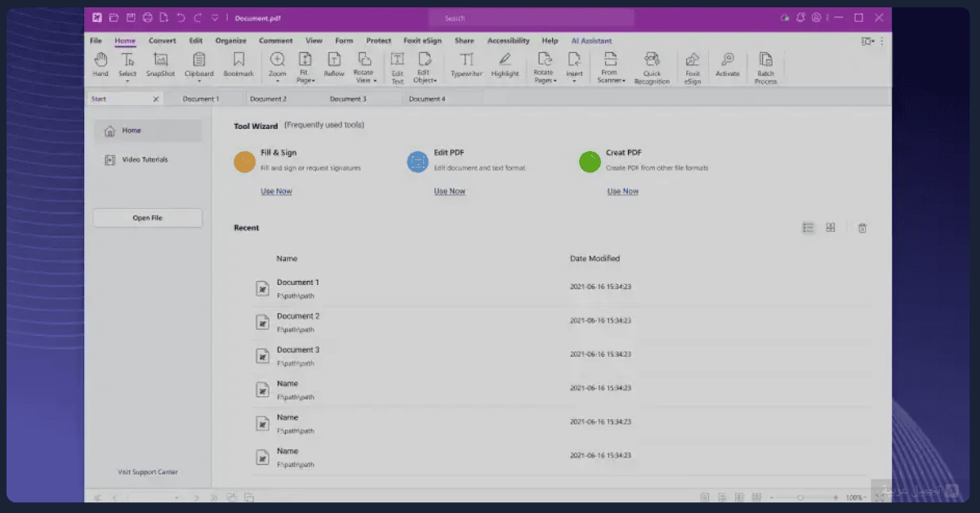Click the Create PDF green icon
The height and width of the screenshot is (513, 980).
pyautogui.click(x=590, y=162)
